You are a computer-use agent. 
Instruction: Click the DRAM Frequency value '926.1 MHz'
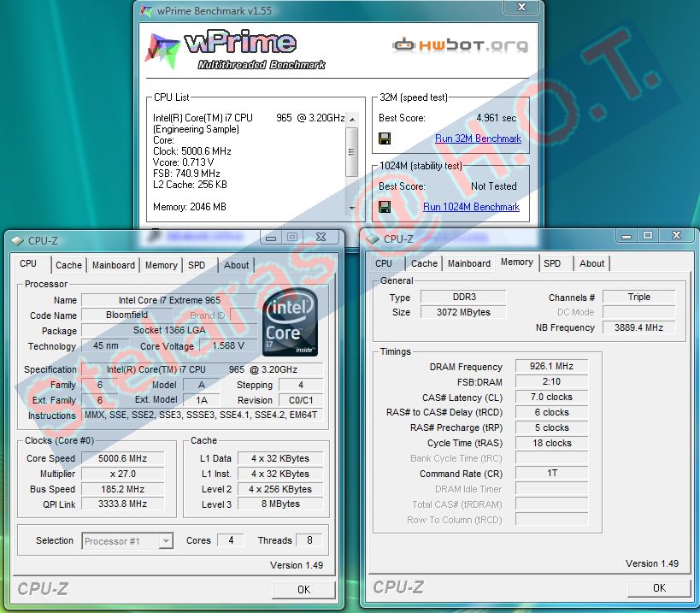[x=552, y=366]
